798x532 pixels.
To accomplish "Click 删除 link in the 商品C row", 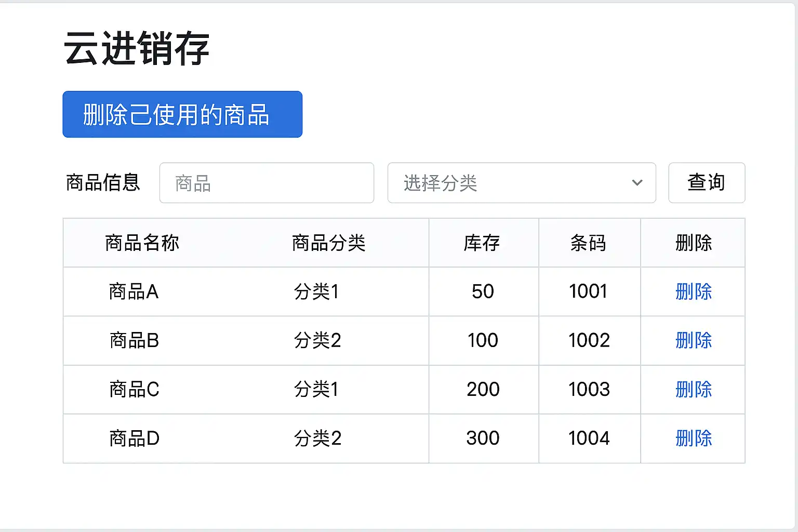I will (693, 389).
